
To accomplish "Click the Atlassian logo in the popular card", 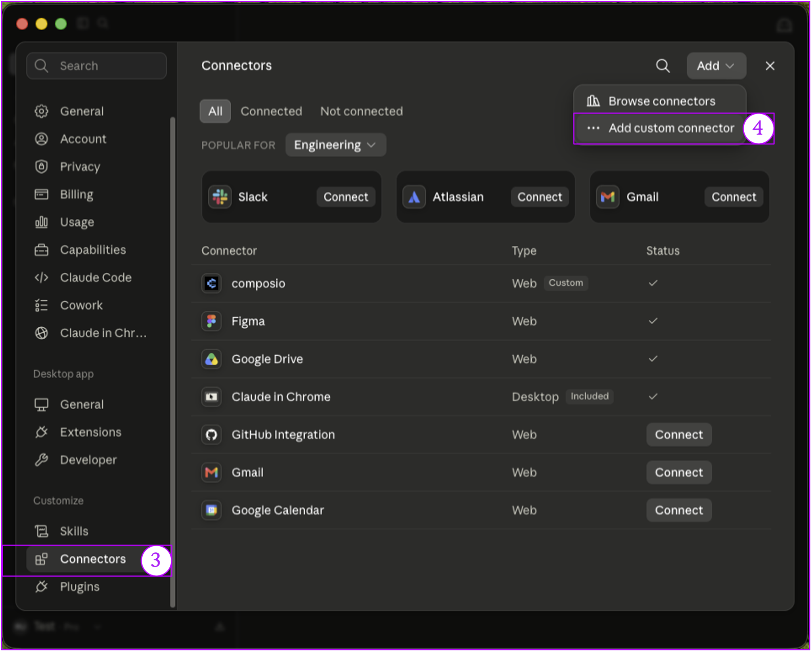I will coord(414,197).
